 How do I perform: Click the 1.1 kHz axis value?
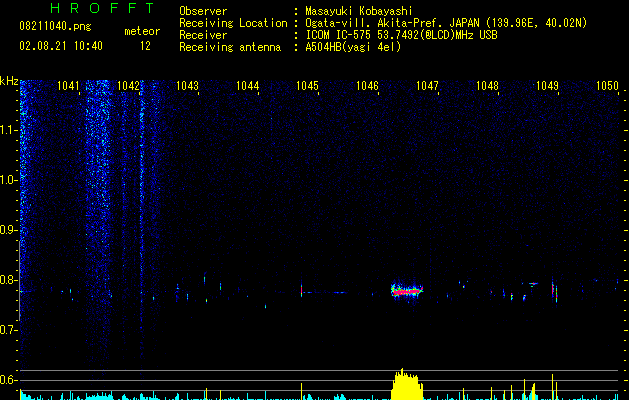pos(8,130)
